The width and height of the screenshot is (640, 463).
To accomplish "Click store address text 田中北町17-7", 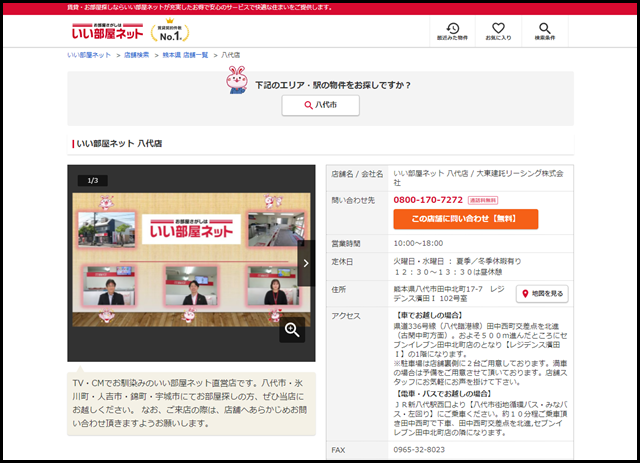I will coord(449,294).
